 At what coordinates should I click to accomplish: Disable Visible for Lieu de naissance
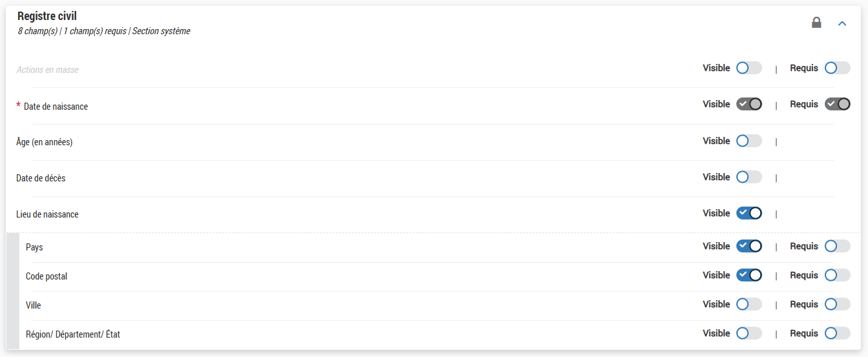click(749, 213)
